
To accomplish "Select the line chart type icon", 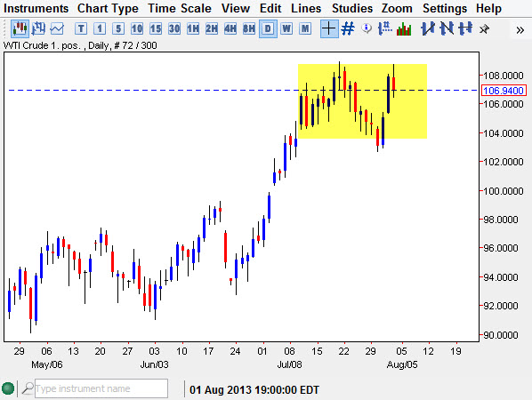I will (57, 28).
